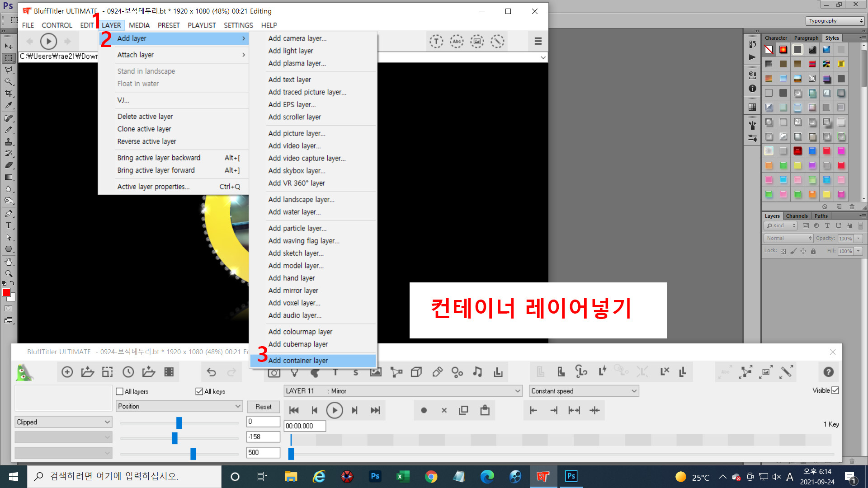Click the play button in timeline controls
The width and height of the screenshot is (868, 488).
335,410
